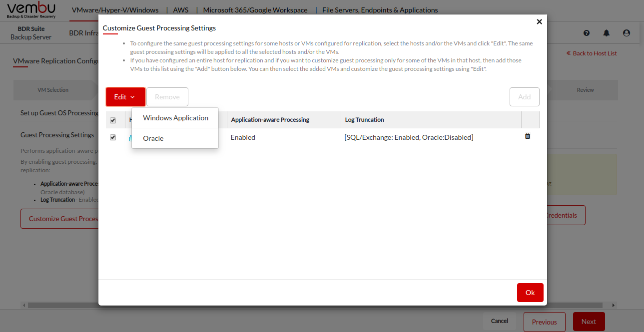Choose Oracle from Edit menu
This screenshot has width=644, height=332.
coord(153,138)
